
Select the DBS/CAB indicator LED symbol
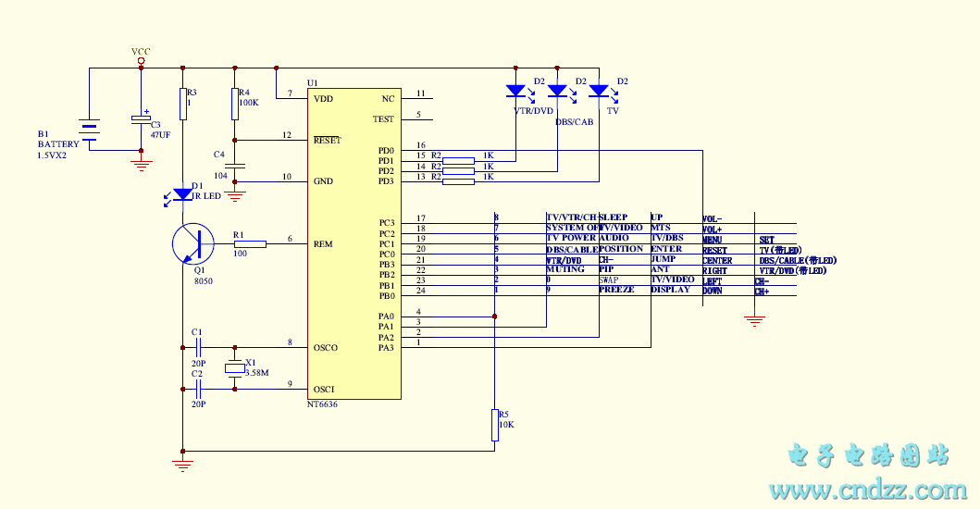pos(557,91)
